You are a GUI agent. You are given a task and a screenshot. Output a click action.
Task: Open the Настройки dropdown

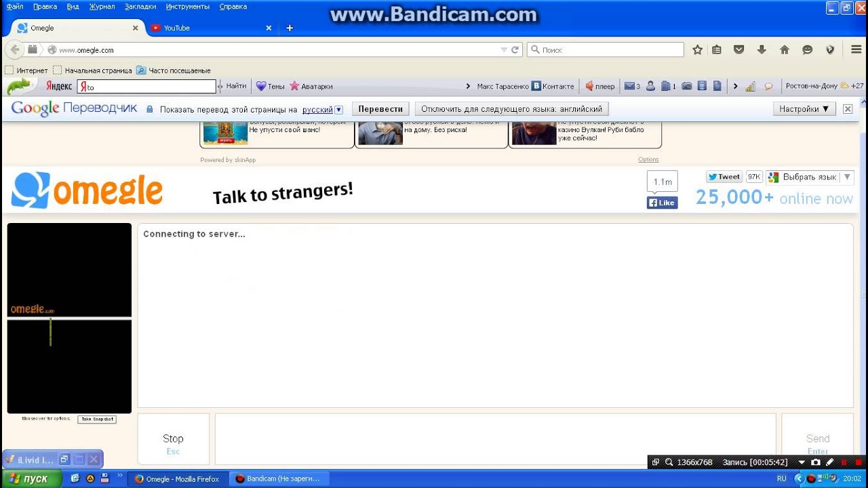[804, 108]
